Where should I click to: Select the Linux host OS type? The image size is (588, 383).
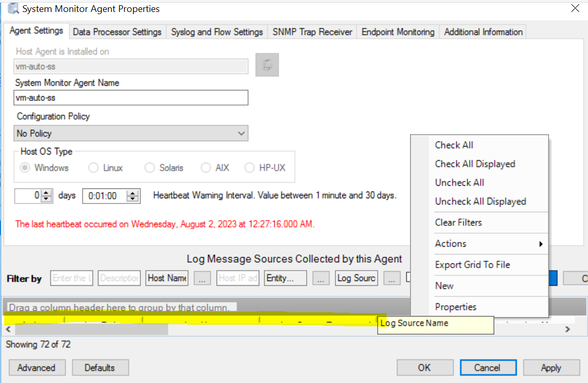pos(94,168)
